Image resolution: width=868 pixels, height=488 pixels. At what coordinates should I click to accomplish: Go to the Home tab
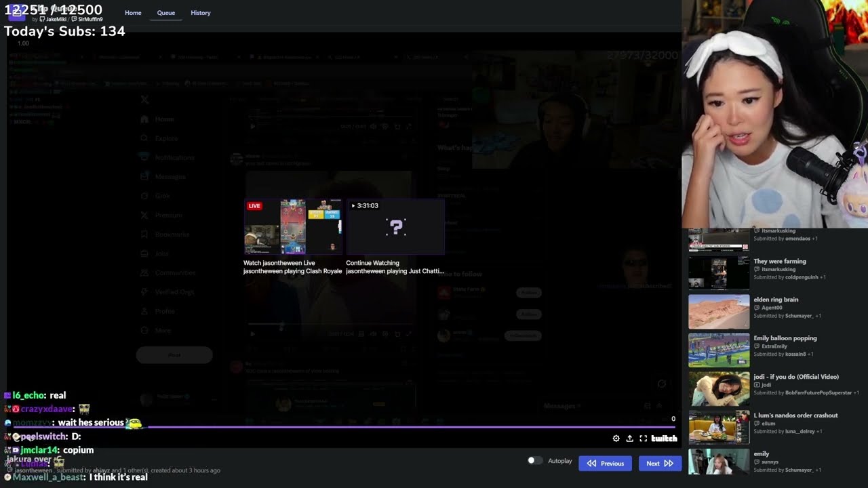click(x=133, y=13)
